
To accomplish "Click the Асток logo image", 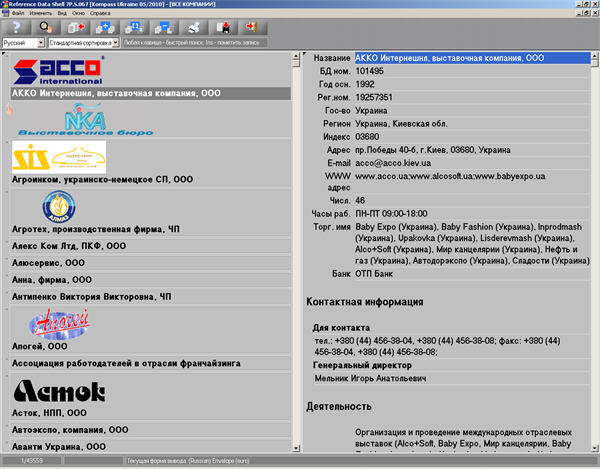I will coord(59,391).
